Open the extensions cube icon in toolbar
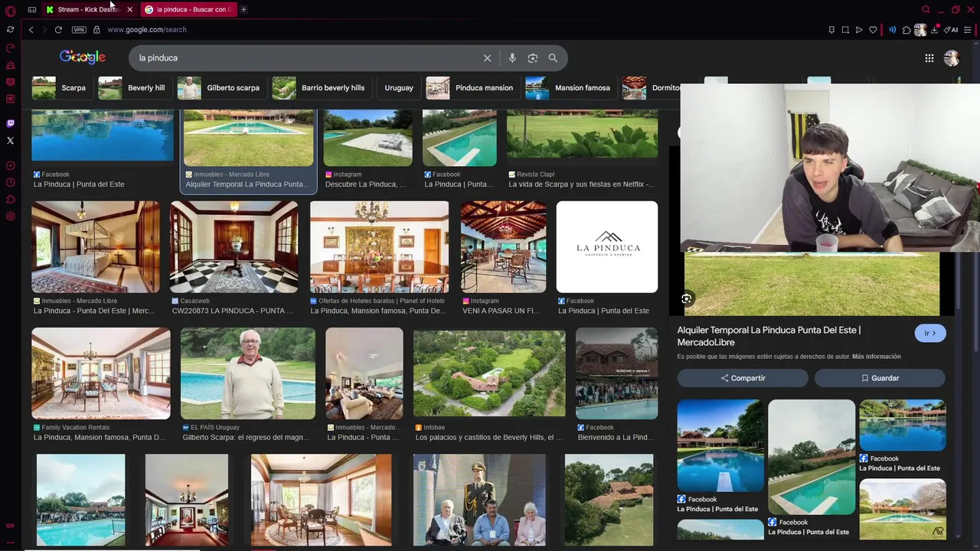The image size is (980, 551). [x=906, y=30]
